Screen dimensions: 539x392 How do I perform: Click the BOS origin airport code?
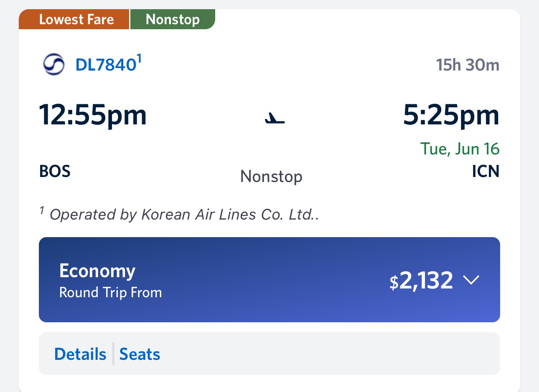click(55, 171)
